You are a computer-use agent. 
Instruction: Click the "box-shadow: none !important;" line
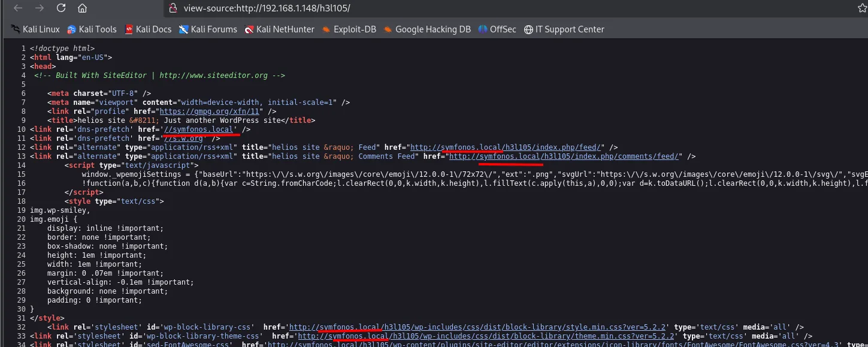click(108, 246)
